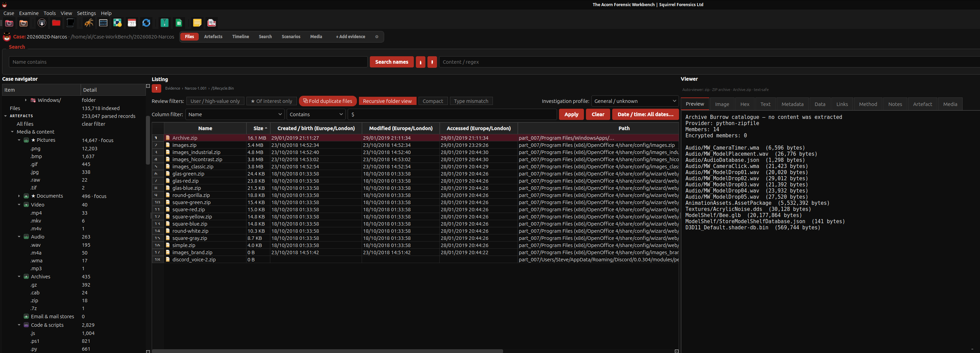Toggle Fold duplicate files filter
The height and width of the screenshot is (353, 980).
[x=328, y=101]
